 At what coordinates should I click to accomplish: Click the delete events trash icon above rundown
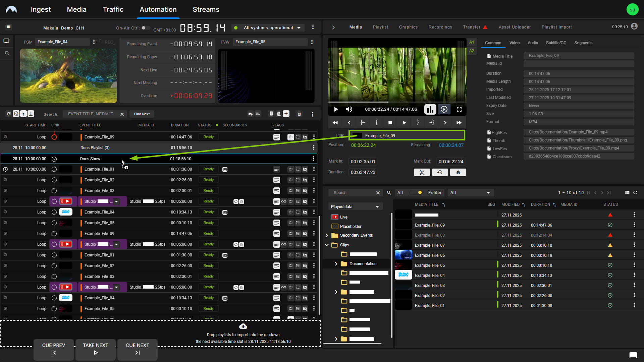coord(299,114)
